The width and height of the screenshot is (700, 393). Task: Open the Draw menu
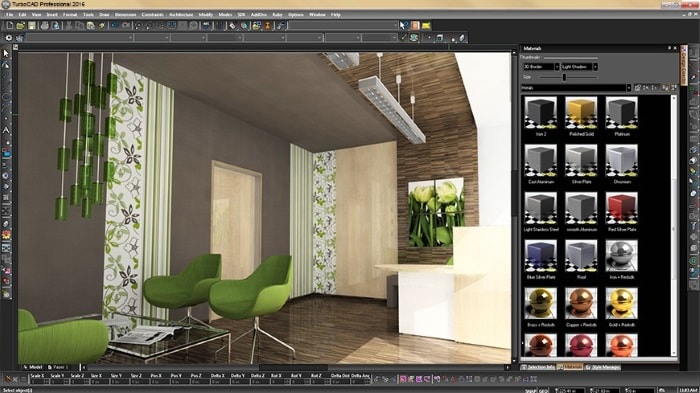pyautogui.click(x=104, y=15)
